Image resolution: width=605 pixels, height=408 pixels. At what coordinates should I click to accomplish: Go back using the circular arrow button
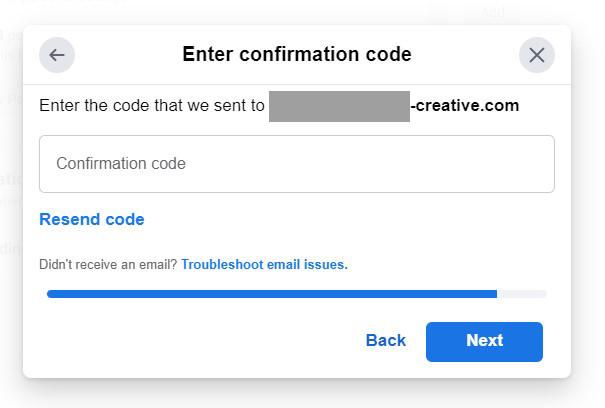[57, 55]
